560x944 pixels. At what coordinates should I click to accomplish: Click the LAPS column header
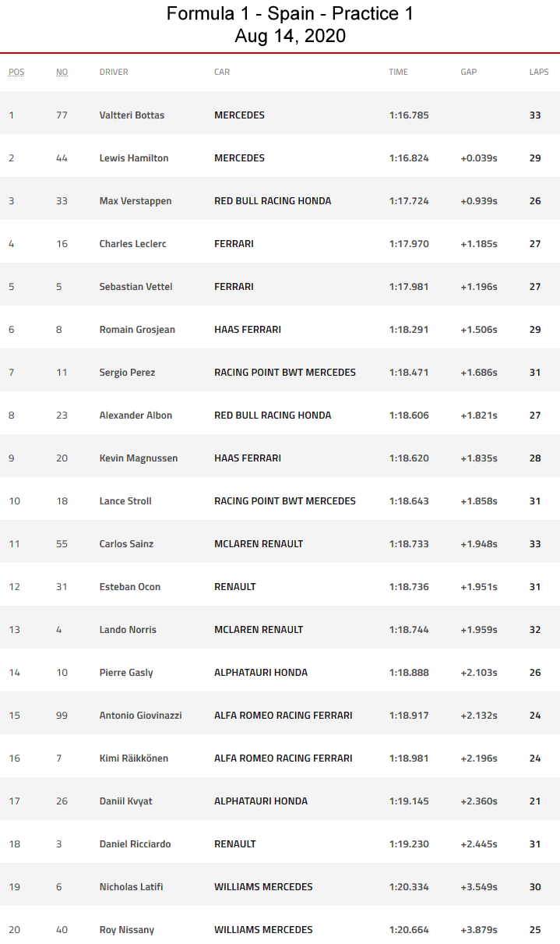[x=539, y=72]
